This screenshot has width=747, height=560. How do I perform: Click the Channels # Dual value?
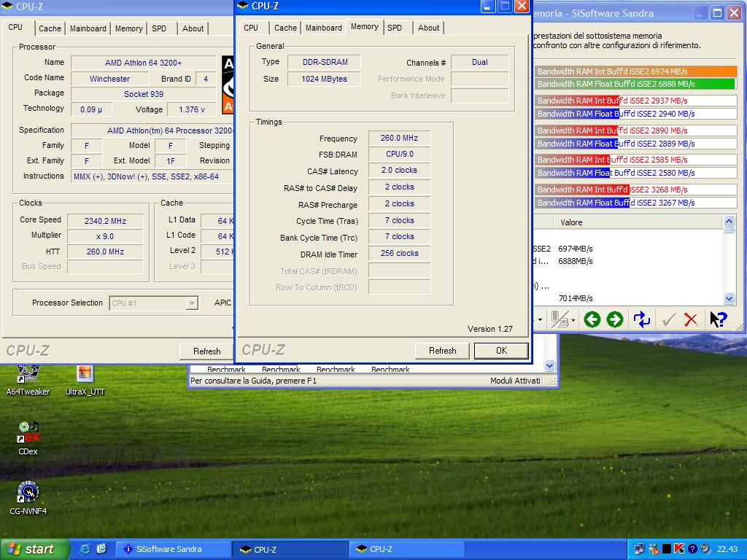pyautogui.click(x=480, y=63)
